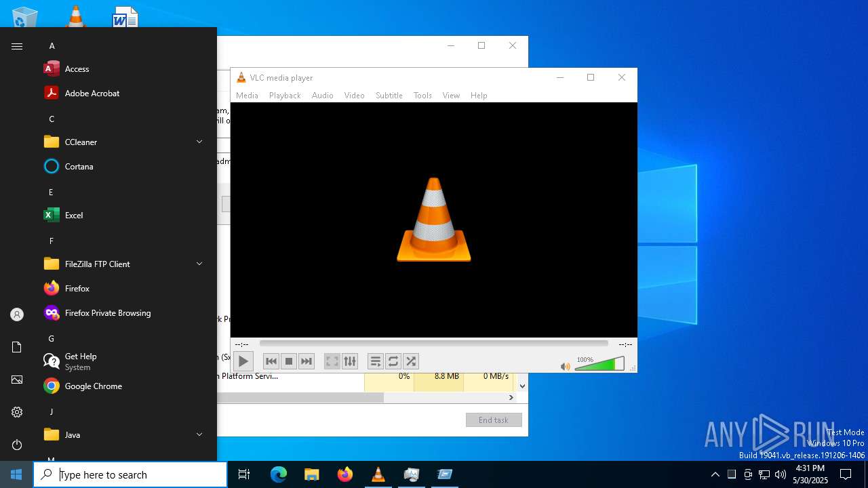Open Settings gear in Start sidebar
Screen dimensions: 868x488
coord(17,412)
